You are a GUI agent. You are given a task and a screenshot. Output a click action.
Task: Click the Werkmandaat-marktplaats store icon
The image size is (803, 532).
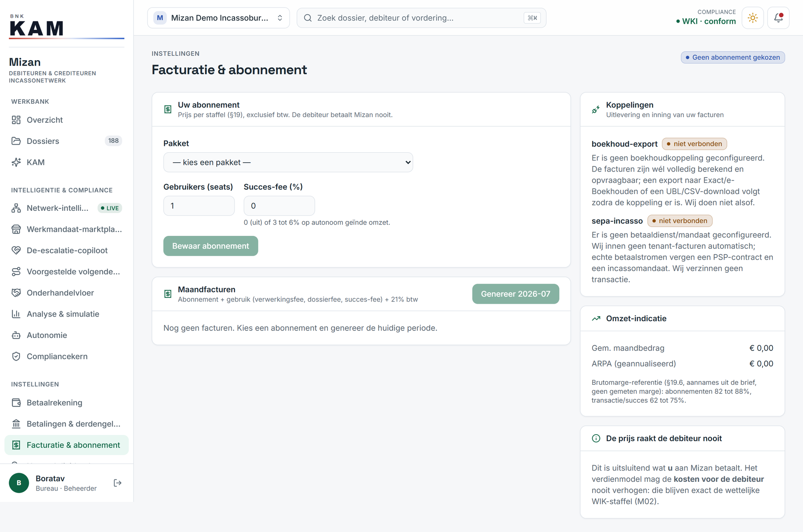(x=16, y=229)
